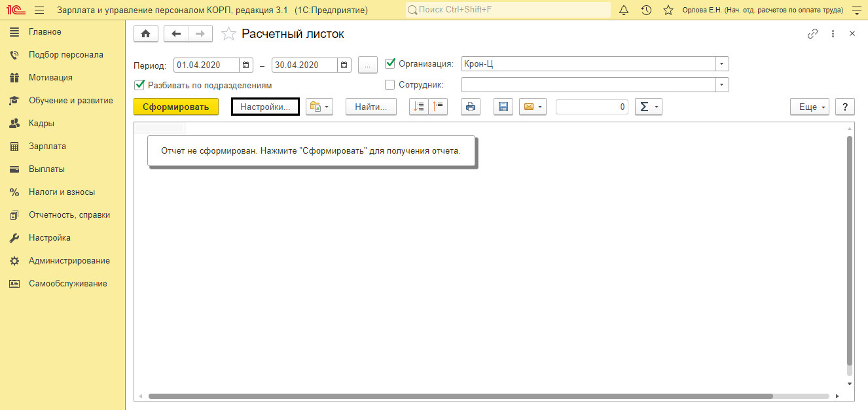Open the notifications bell
The image size is (868, 410).
pyautogui.click(x=623, y=10)
